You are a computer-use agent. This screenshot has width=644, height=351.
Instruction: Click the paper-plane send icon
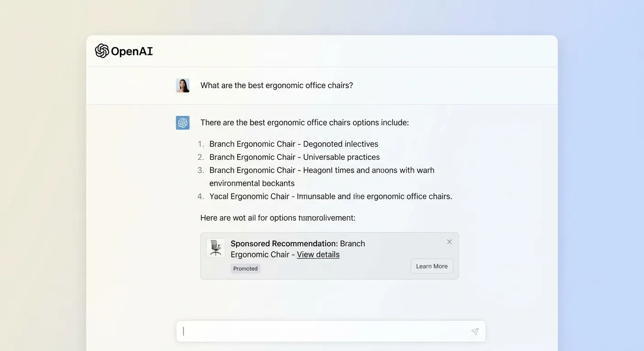474,331
